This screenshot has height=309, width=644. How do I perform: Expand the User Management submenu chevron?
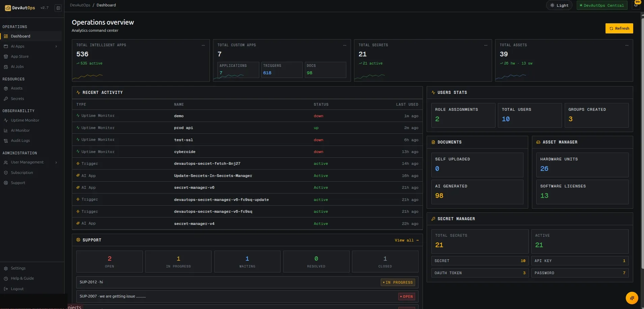[56, 162]
